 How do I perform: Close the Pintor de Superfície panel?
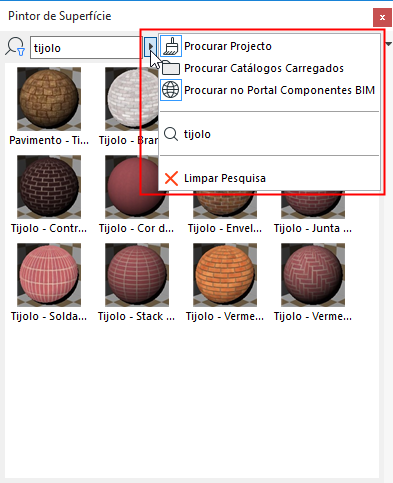(382, 17)
